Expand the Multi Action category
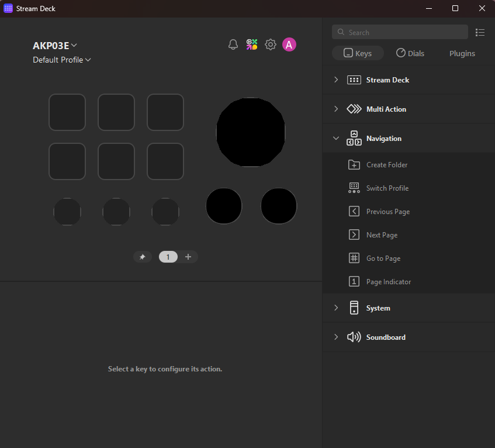Viewport: 495px width, 448px height. pos(409,109)
